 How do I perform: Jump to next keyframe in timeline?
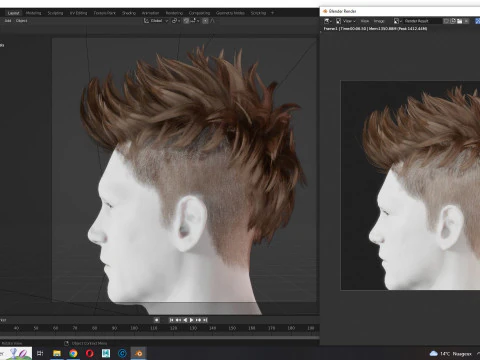click(198, 320)
